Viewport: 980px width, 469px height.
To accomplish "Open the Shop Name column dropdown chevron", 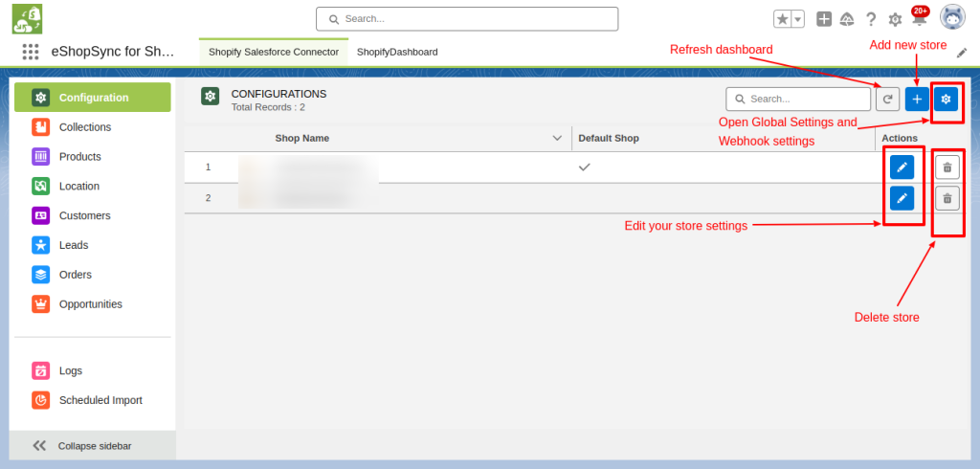I will [558, 138].
